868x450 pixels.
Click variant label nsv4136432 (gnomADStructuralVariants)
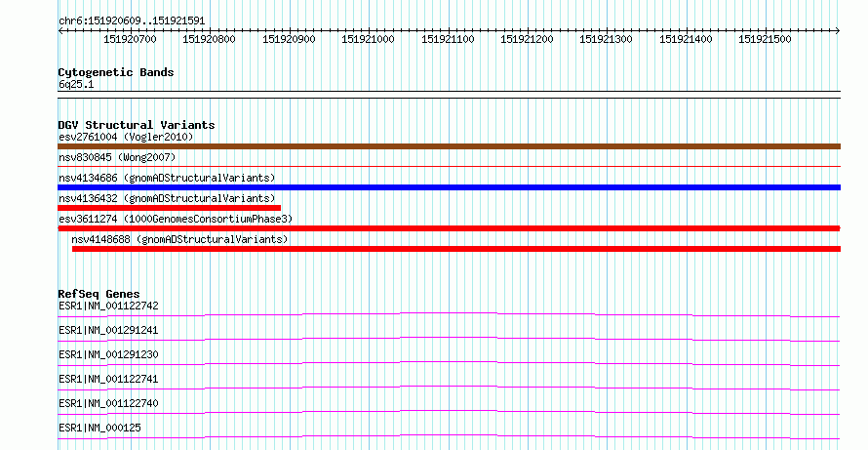pyautogui.click(x=167, y=198)
